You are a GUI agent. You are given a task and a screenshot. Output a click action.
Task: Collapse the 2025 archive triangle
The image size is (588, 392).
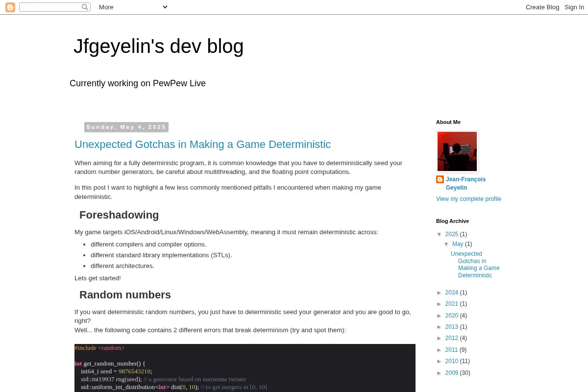pos(440,234)
